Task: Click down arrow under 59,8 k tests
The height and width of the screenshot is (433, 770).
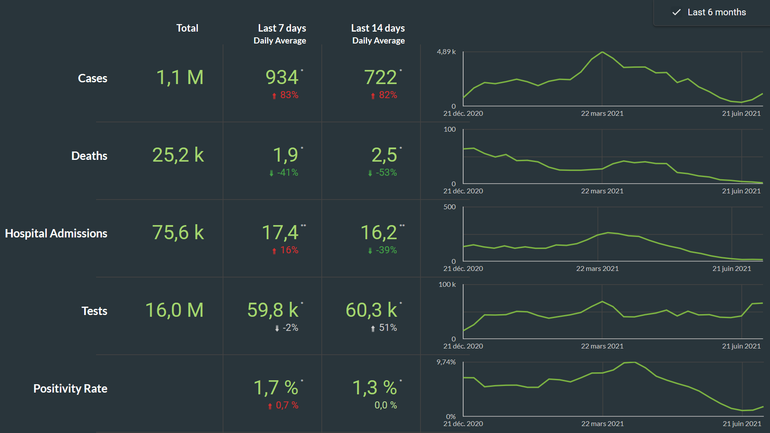Action: coord(276,328)
